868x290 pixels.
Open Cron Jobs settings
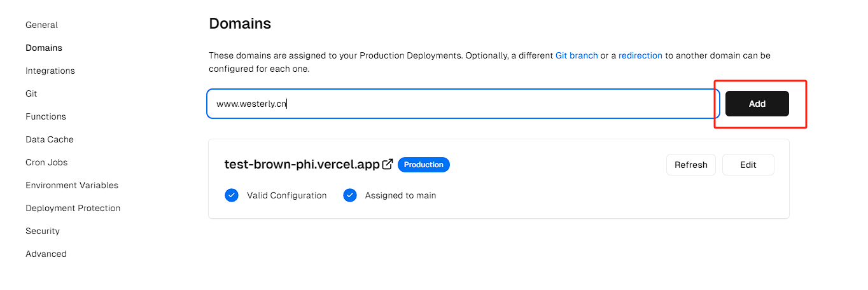point(46,162)
